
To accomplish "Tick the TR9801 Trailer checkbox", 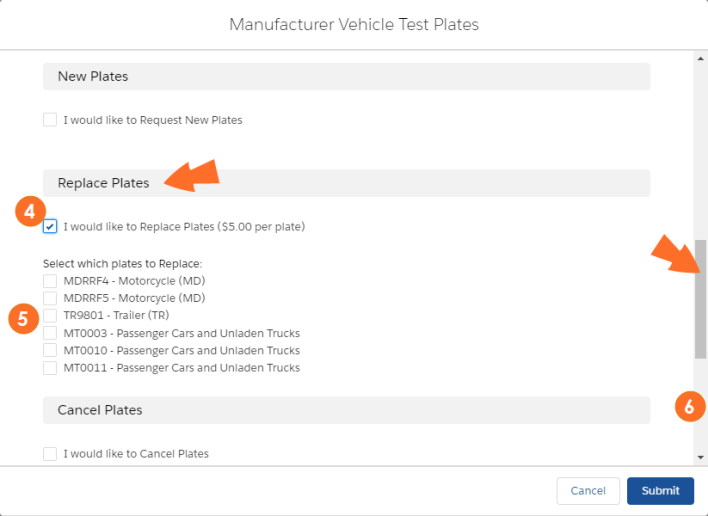I will pos(50,315).
